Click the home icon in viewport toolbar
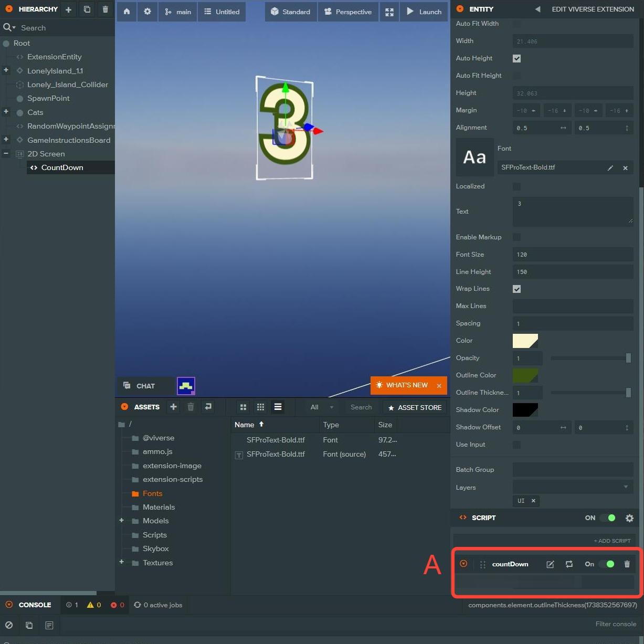 click(126, 12)
